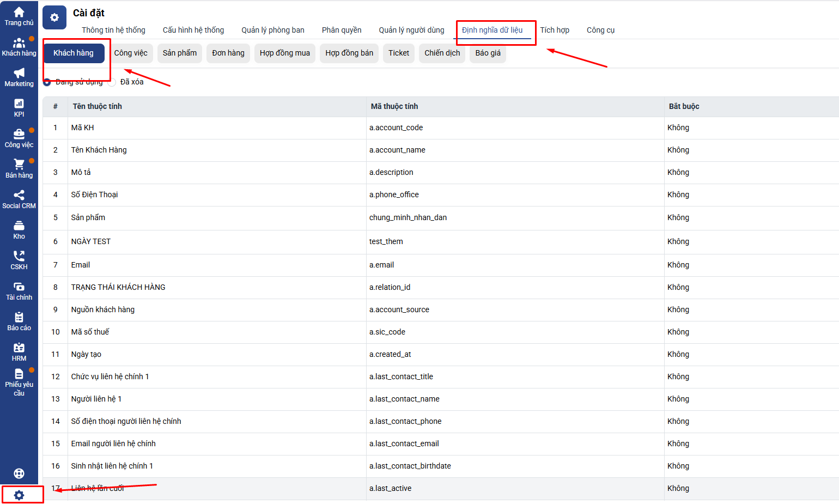
Task: Open the CSKH phone icon
Action: tap(19, 260)
